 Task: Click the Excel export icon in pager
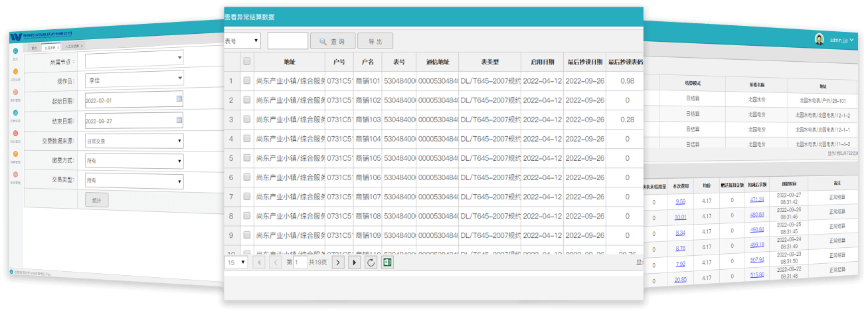(388, 262)
